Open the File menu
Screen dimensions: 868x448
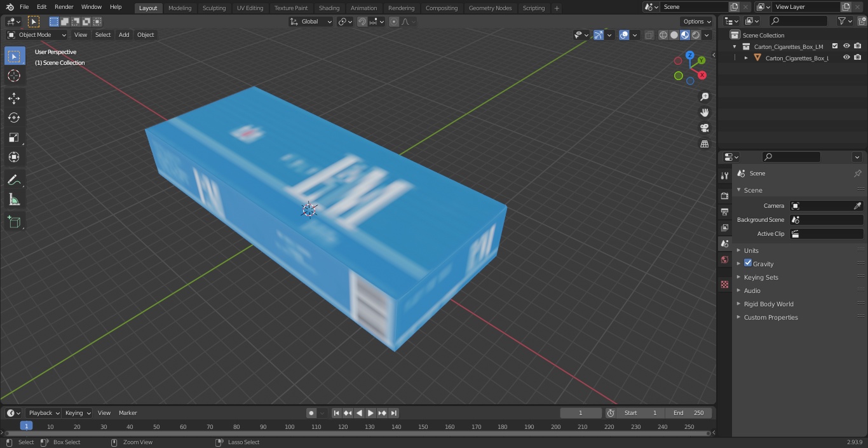coord(24,7)
